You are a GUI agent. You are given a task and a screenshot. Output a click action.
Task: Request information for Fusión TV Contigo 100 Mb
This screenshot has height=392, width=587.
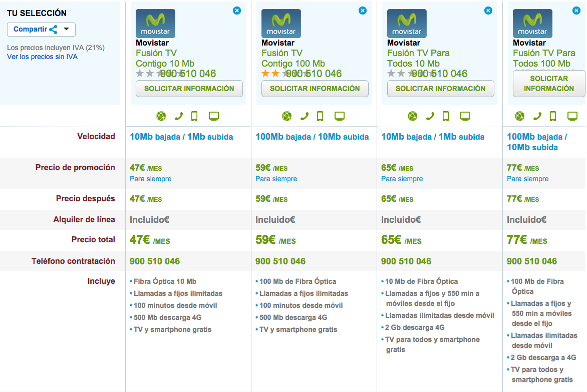pos(315,89)
